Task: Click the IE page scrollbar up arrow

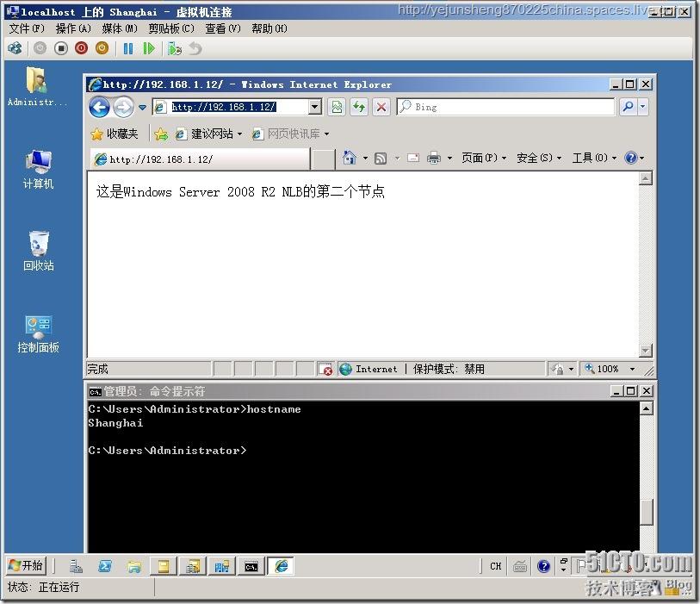Action: pos(646,178)
